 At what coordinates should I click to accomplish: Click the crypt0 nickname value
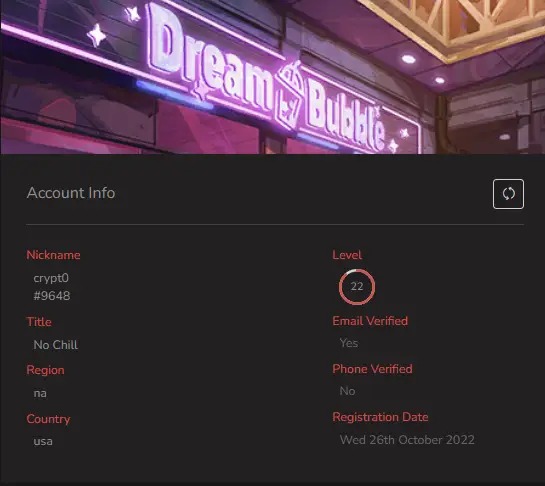tap(51, 278)
